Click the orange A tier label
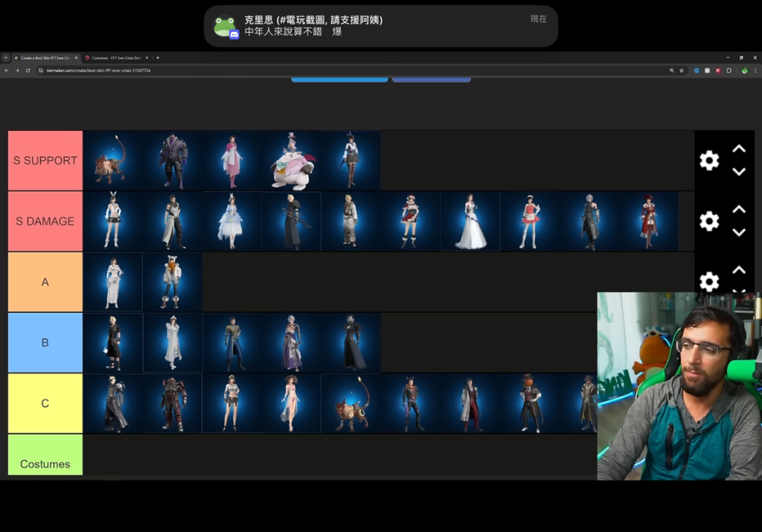The image size is (762, 532). pos(45,282)
